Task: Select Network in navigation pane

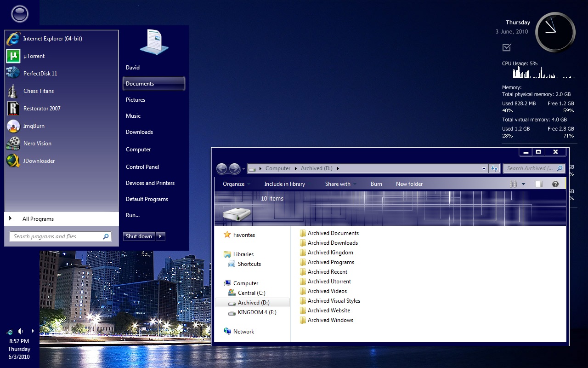Action: coord(239,332)
